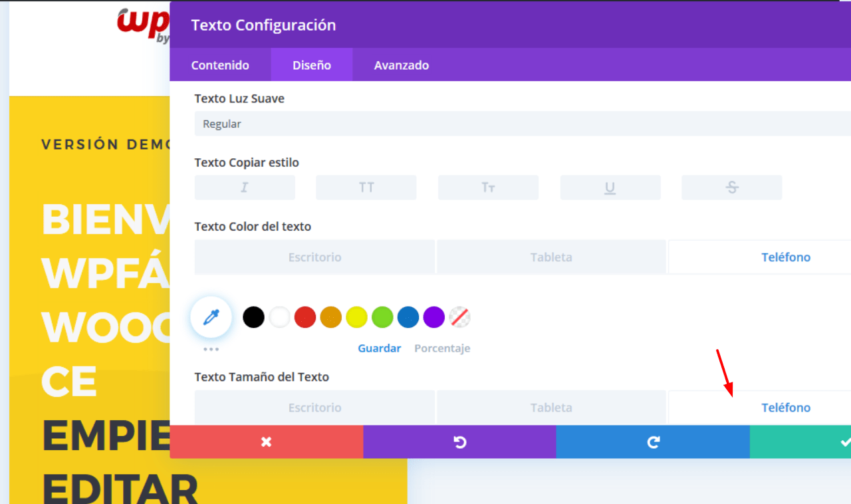Click the Texto Copiar estilo label
Screen dimensions: 851x504
click(247, 162)
